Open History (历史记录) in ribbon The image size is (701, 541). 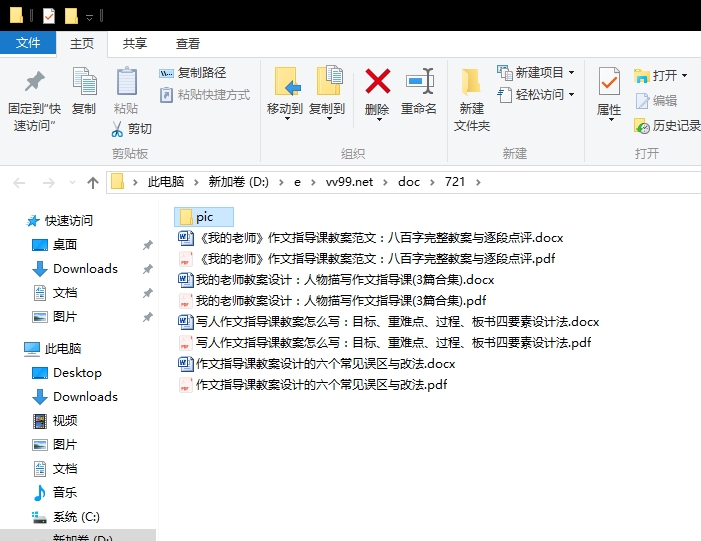(x=667, y=126)
